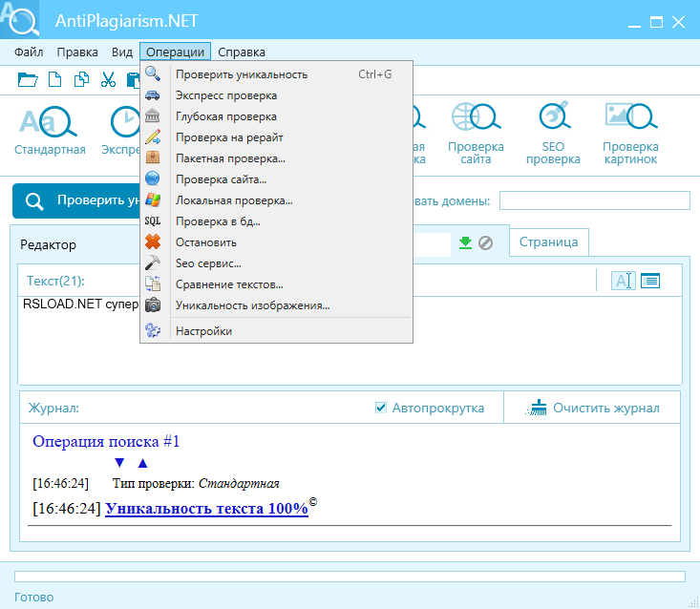Screen dimensions: 700x609
Task: Click the car icon for Экспресс проверка
Action: [x=153, y=95]
